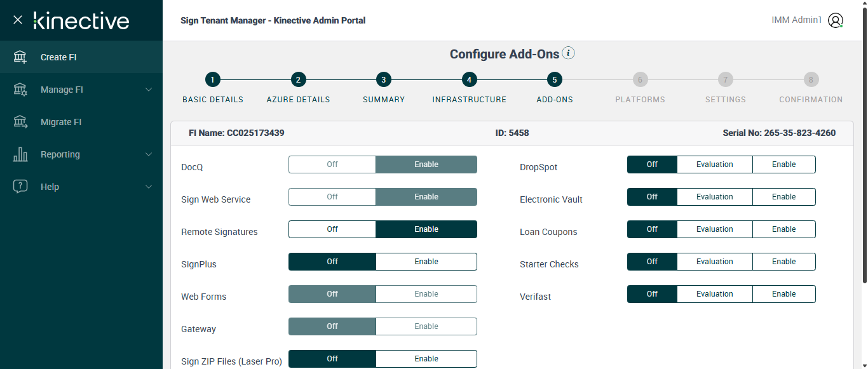Enable the Electronic Vault add-on
The image size is (868, 369).
point(783,197)
